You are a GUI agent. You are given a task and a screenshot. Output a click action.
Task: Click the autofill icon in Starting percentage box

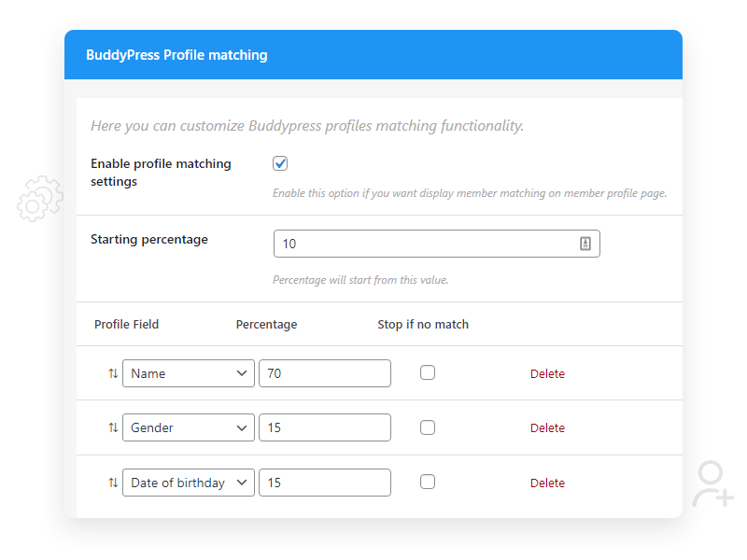click(x=585, y=244)
